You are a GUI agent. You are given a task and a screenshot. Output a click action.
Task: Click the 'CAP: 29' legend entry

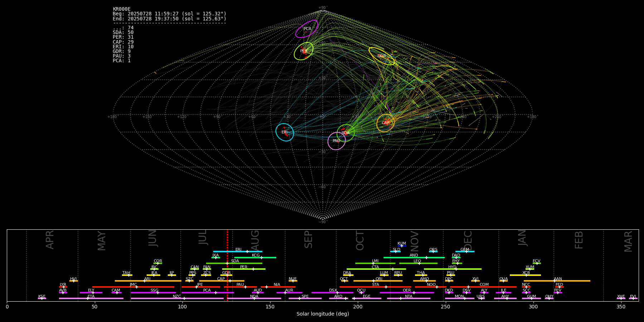pyautogui.click(x=123, y=42)
